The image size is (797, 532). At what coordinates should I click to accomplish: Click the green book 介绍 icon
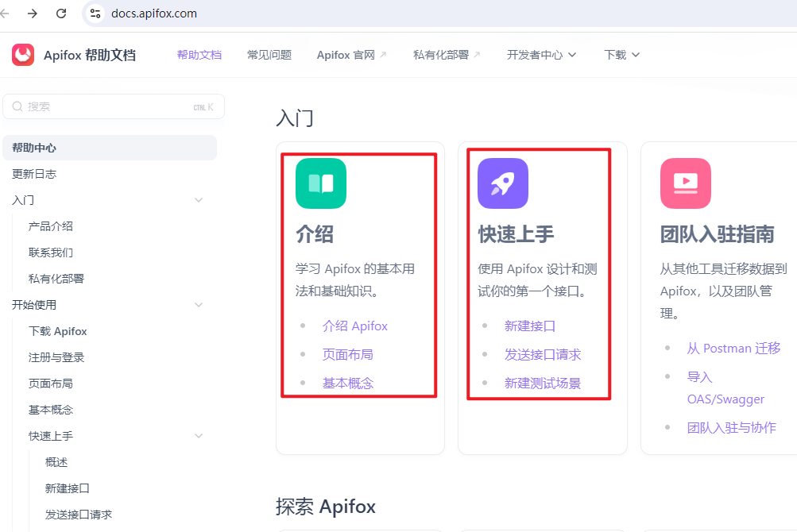[321, 183]
